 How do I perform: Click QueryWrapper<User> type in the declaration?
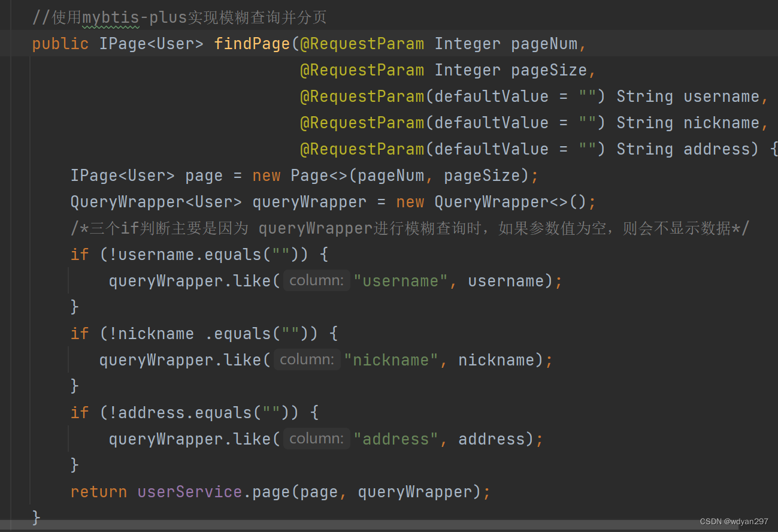156,202
